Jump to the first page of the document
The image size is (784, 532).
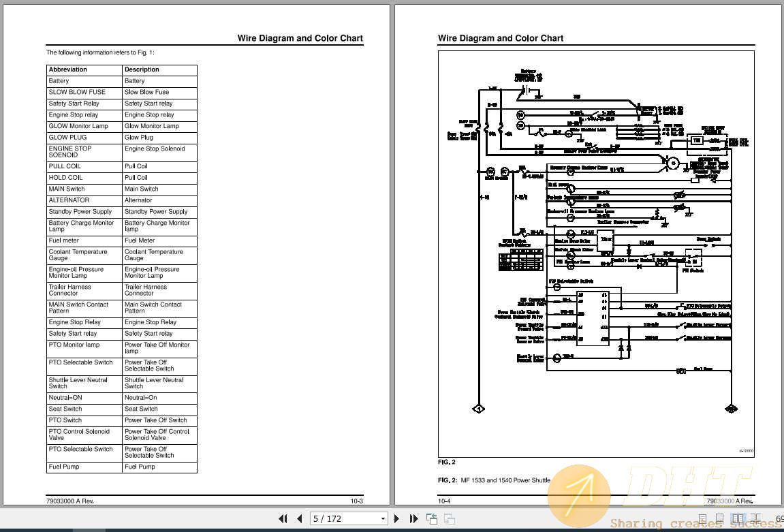coord(283,518)
